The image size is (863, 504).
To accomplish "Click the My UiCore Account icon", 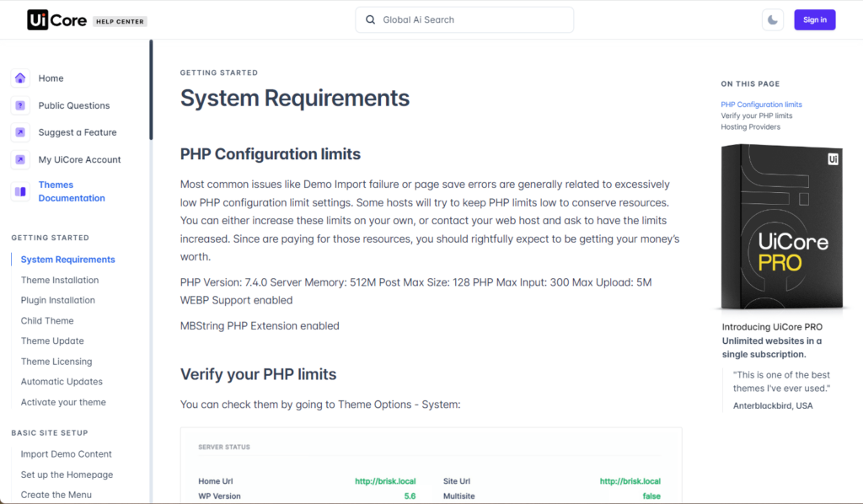I will [20, 159].
